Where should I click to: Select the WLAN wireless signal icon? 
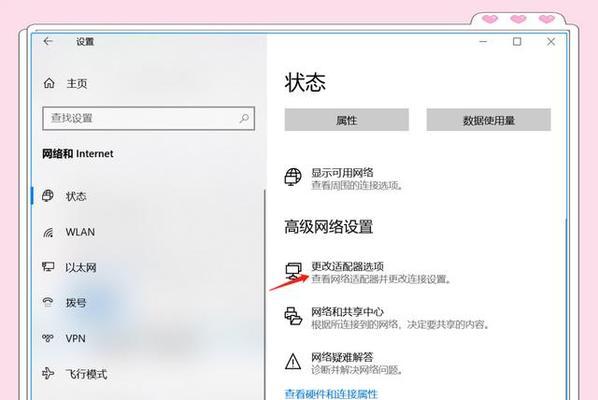[x=48, y=232]
